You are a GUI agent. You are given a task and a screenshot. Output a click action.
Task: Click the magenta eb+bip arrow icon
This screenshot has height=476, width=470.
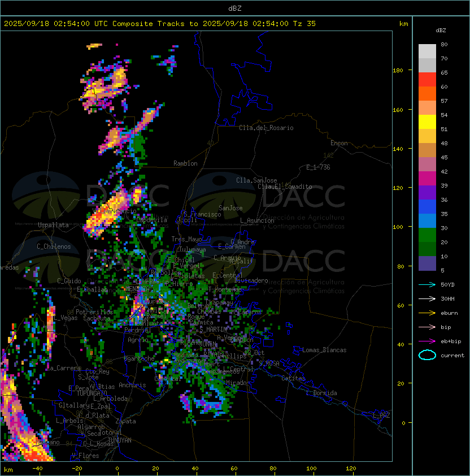point(427,341)
